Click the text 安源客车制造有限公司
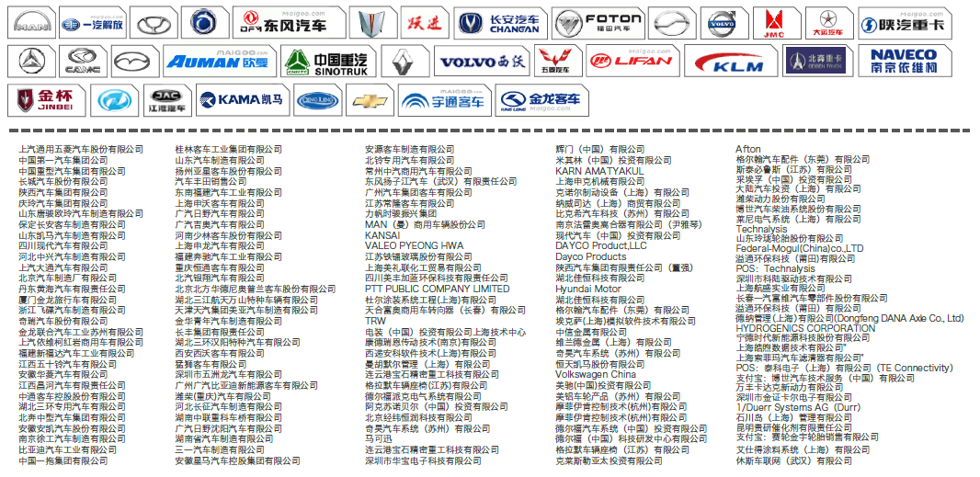Screen dimensions: 980x477 [x=409, y=150]
